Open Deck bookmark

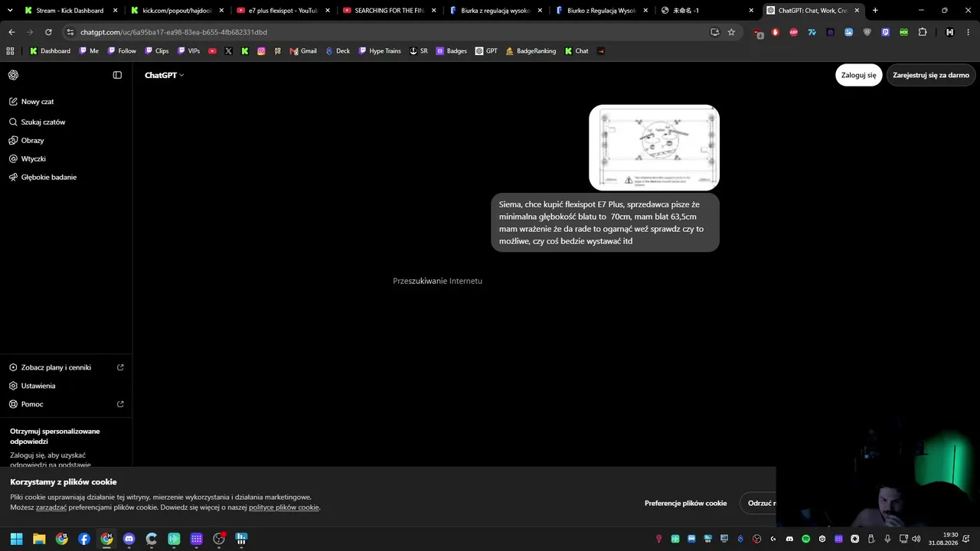click(x=338, y=51)
